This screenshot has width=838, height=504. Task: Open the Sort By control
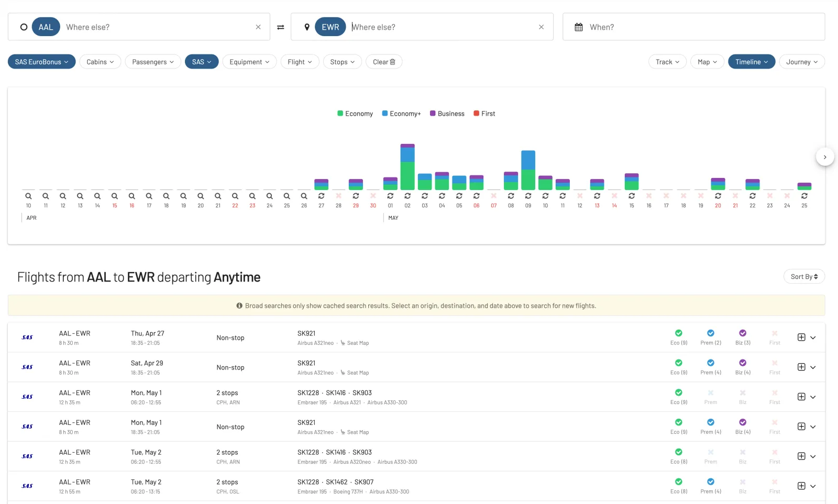pos(804,276)
